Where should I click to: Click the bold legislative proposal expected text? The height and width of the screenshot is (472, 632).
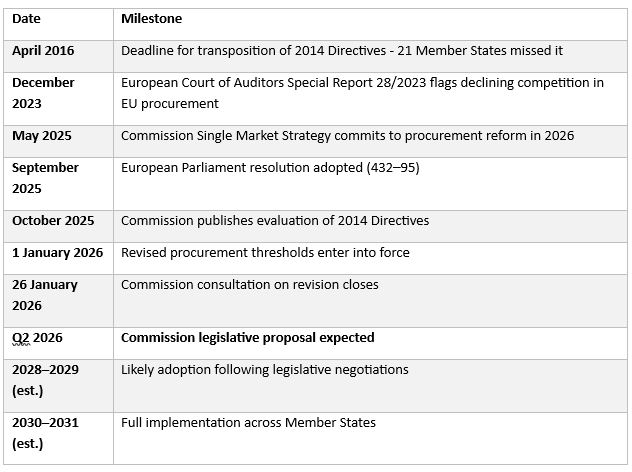(247, 337)
